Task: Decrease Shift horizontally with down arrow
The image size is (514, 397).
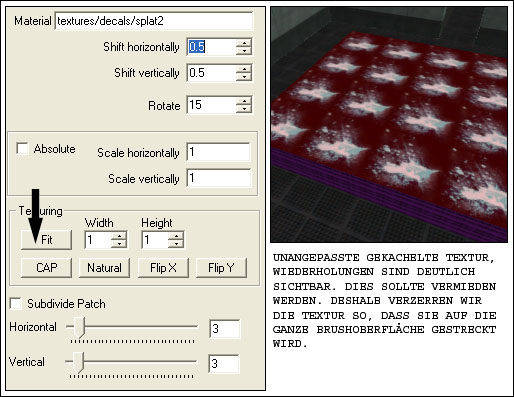Action: tap(244, 51)
